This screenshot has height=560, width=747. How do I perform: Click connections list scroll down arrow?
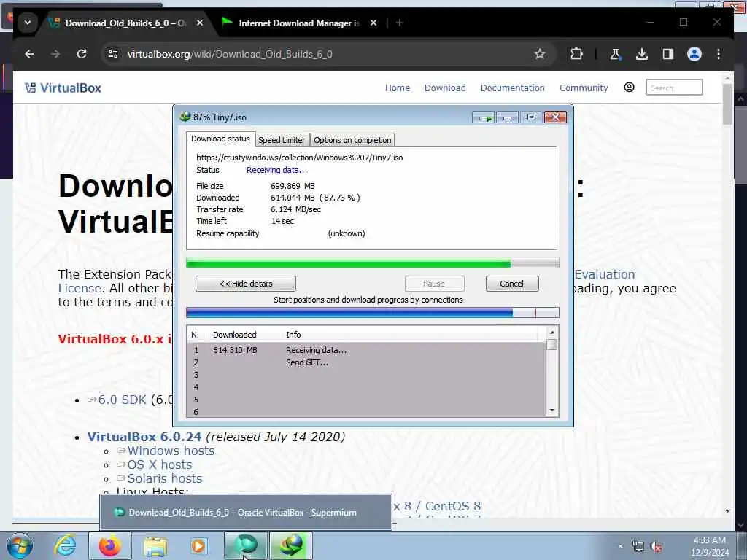click(552, 411)
